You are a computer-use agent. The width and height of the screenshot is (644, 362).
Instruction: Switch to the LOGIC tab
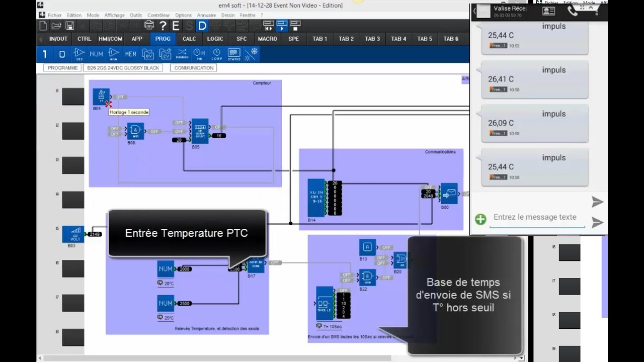(215, 39)
